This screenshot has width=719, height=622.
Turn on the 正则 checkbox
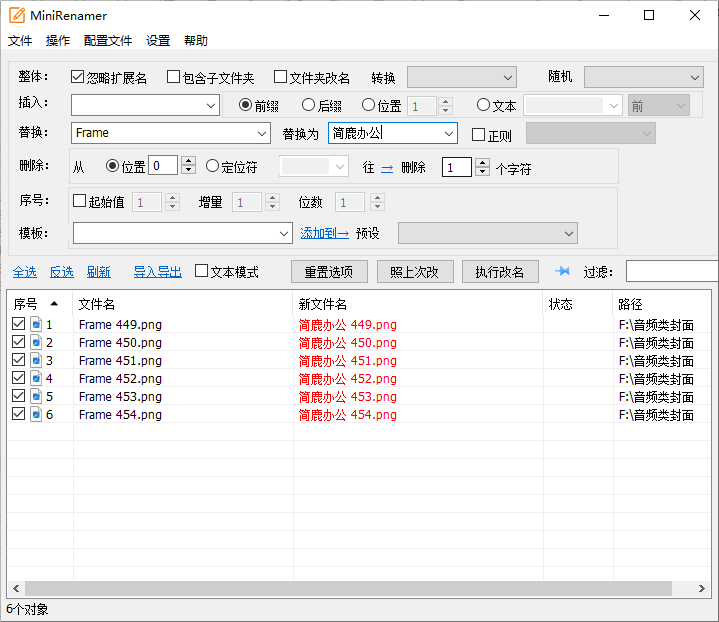point(478,134)
